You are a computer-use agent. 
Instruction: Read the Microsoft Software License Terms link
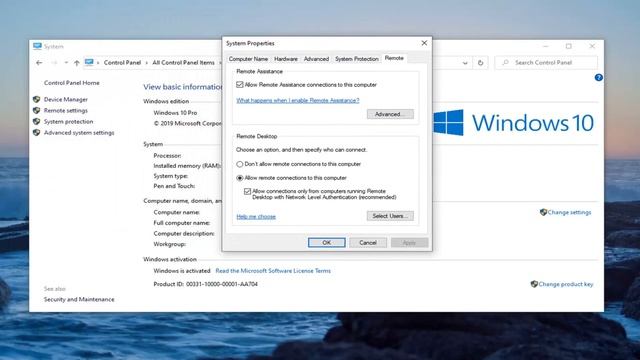tap(273, 271)
